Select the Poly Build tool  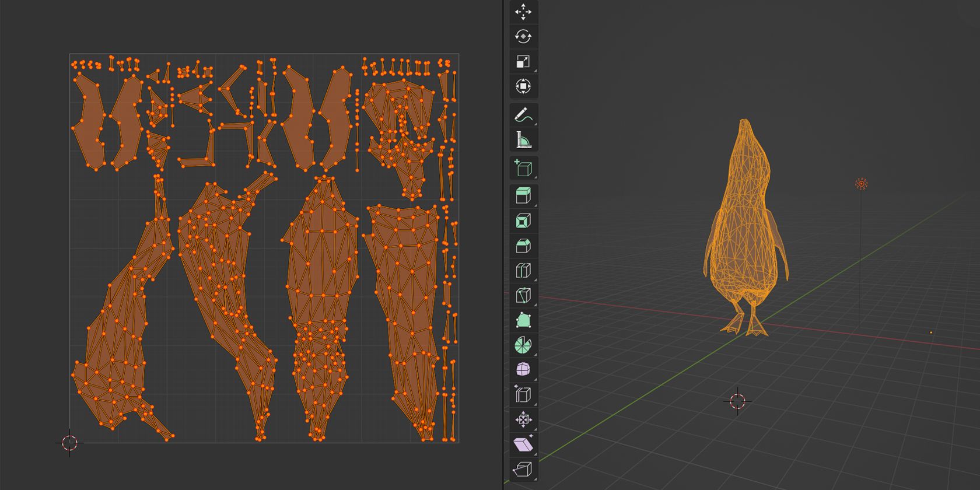[x=523, y=320]
